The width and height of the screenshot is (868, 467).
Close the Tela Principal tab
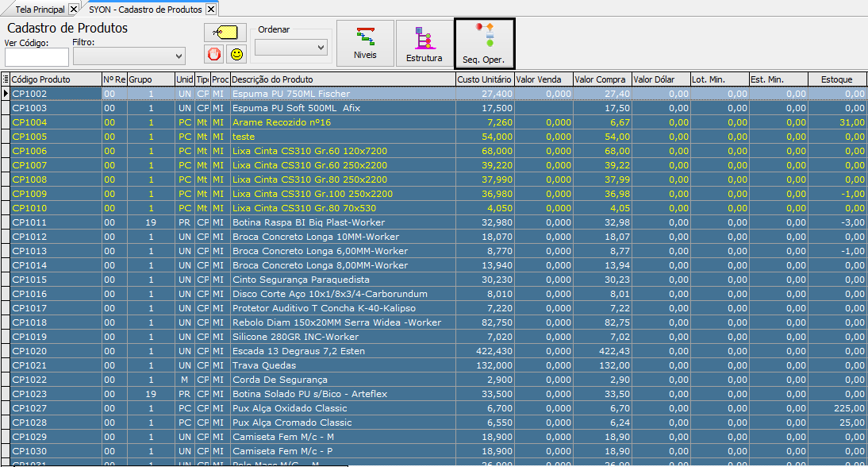74,10
